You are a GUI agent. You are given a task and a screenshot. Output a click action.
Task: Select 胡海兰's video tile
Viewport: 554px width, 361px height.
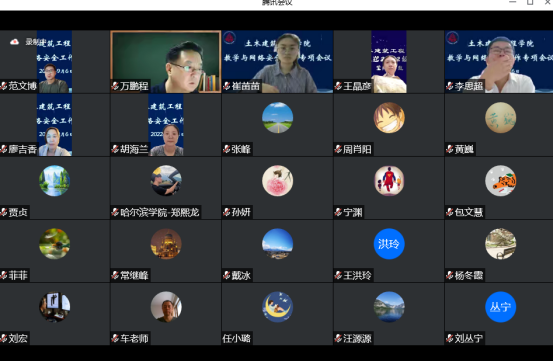pos(166,125)
